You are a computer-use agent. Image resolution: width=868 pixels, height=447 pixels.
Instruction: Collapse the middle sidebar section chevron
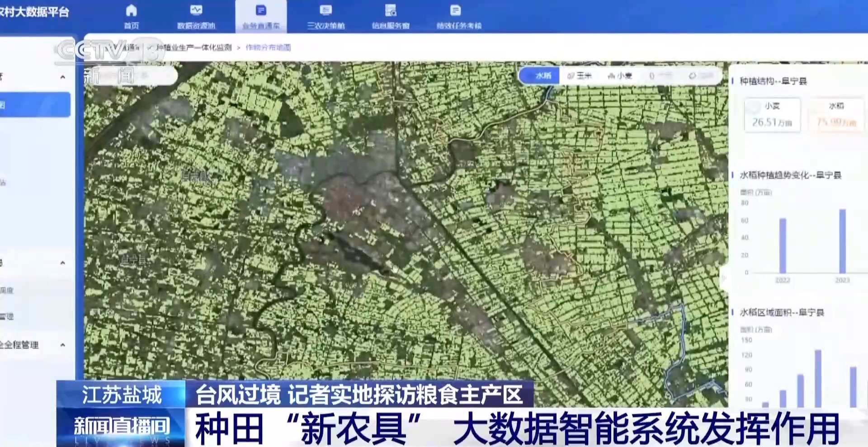click(x=63, y=263)
